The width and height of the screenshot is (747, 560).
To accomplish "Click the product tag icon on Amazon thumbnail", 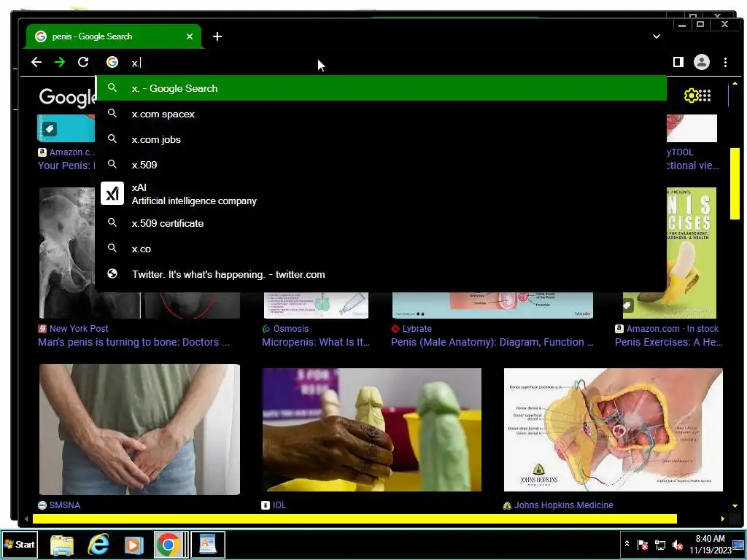I will point(50,129).
